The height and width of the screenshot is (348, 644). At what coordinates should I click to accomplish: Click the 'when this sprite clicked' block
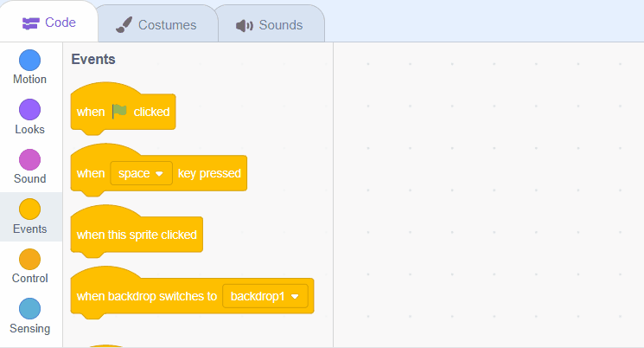(137, 235)
